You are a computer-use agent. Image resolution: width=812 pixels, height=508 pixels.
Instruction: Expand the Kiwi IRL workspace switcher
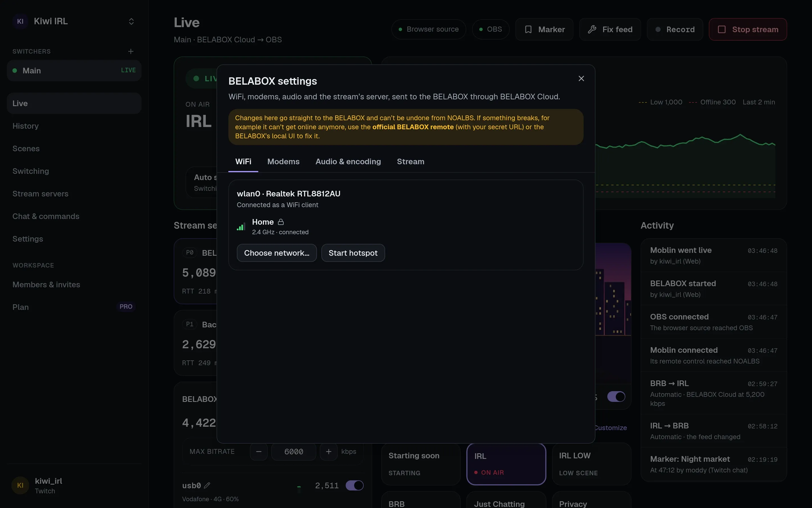pyautogui.click(x=131, y=21)
